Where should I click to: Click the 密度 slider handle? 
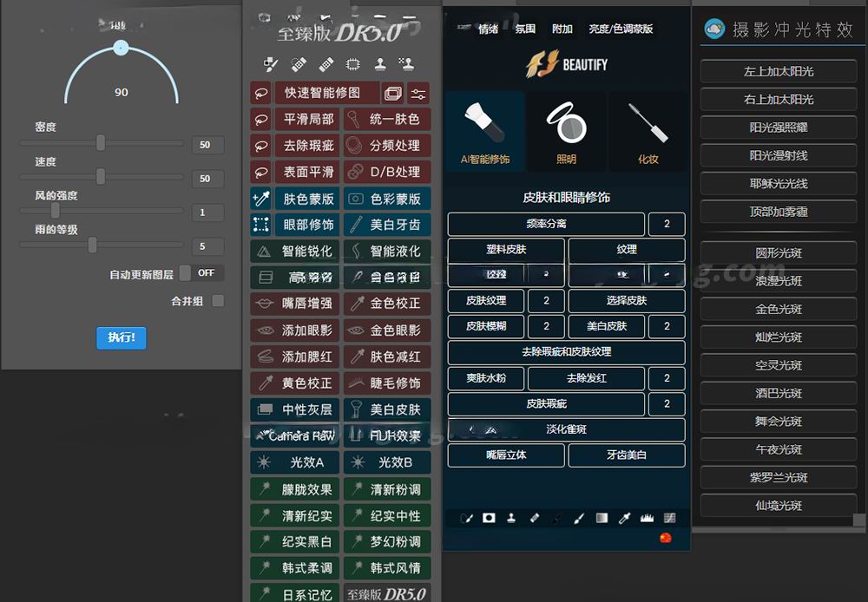pyautogui.click(x=100, y=143)
